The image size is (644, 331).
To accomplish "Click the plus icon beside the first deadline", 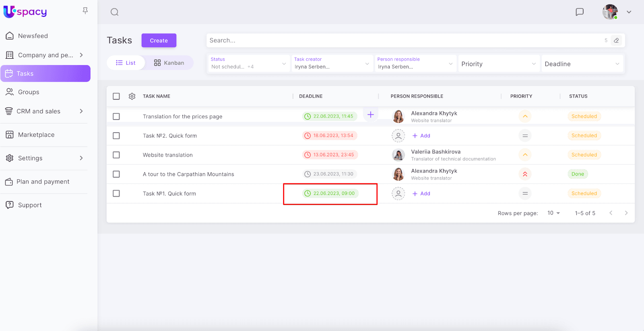I will tap(371, 115).
